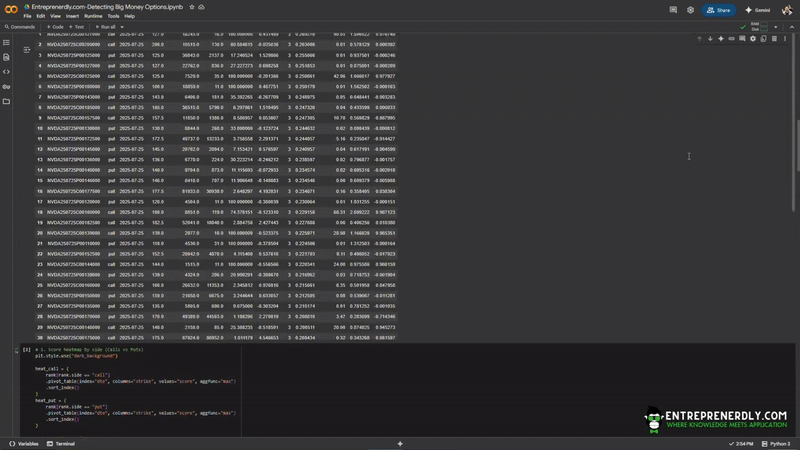800x450 pixels.
Task: Move cell down with the down arrow
Action: click(710, 39)
